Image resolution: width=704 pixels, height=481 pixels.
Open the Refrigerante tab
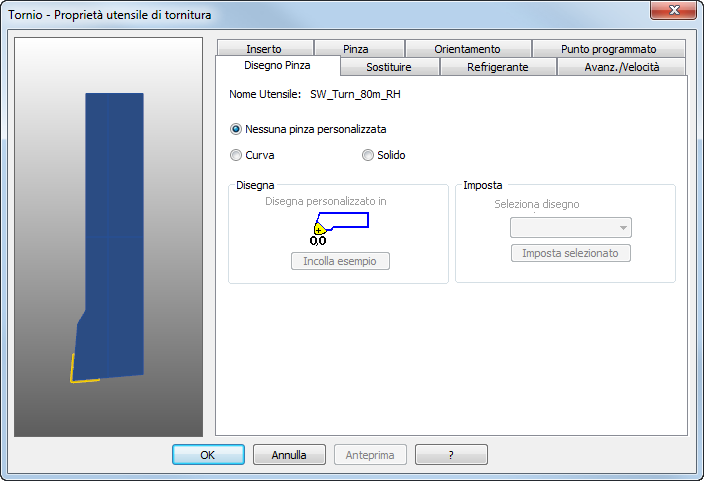(x=498, y=67)
